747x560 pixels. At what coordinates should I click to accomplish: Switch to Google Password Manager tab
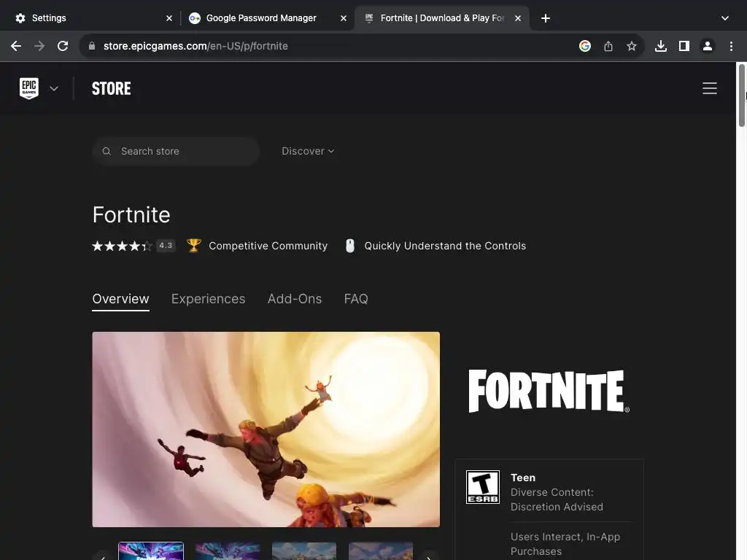click(267, 18)
